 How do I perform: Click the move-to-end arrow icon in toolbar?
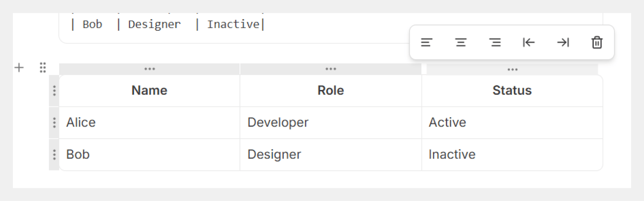tap(563, 43)
